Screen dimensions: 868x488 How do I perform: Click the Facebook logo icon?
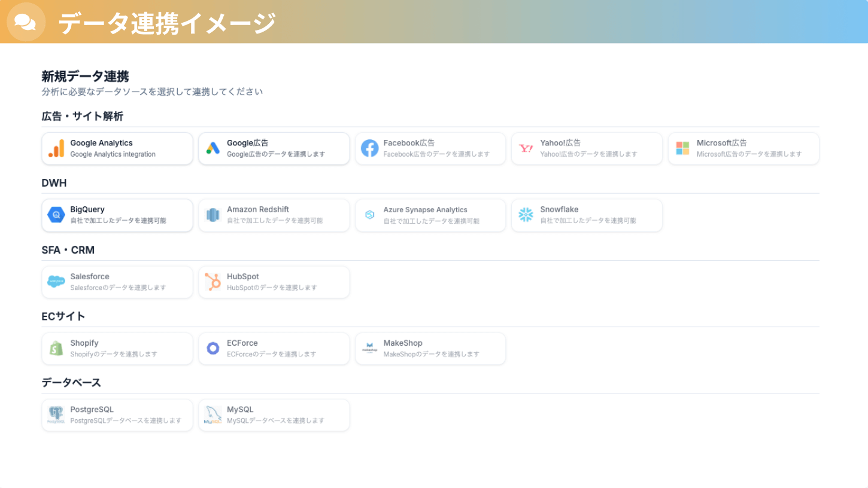[x=369, y=148]
